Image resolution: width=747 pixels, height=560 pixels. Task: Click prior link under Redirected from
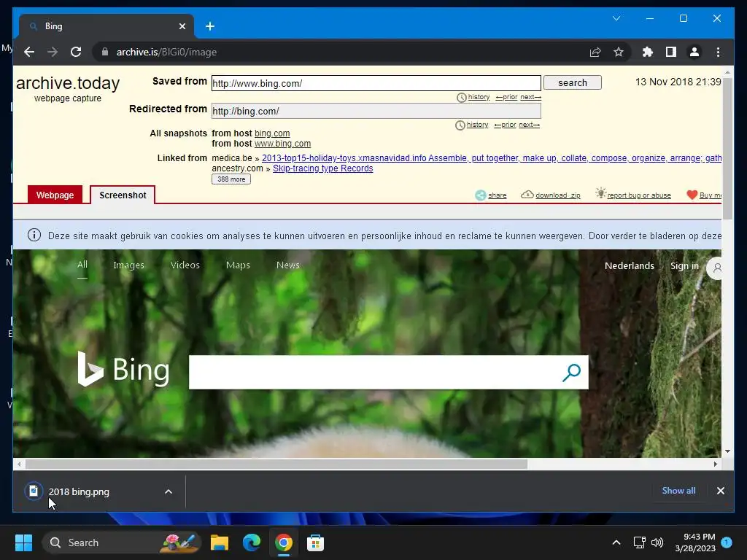tap(505, 124)
